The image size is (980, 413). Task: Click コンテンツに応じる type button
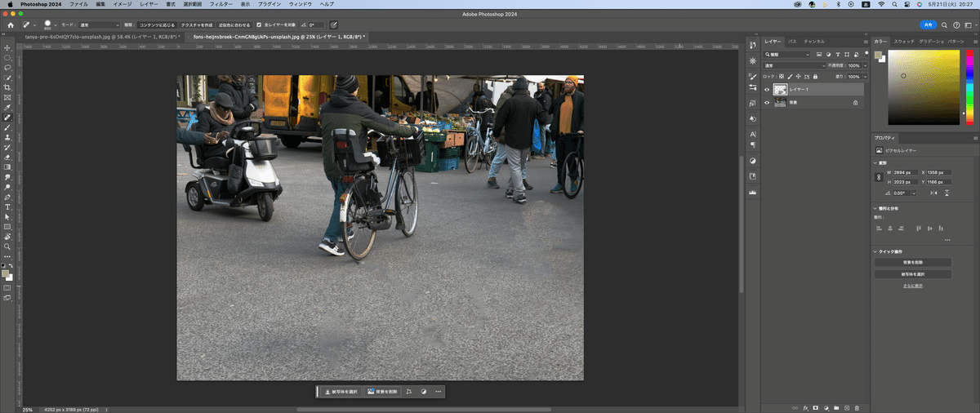point(157,25)
